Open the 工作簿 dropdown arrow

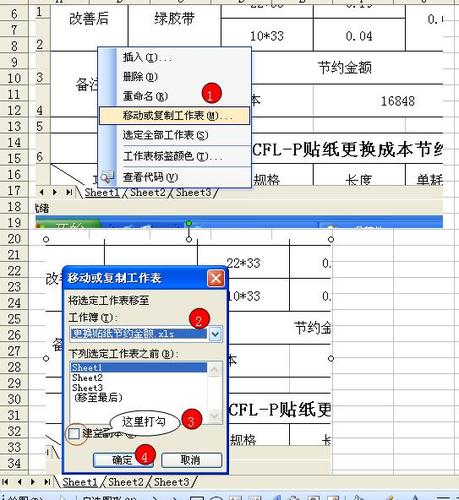tap(215, 334)
